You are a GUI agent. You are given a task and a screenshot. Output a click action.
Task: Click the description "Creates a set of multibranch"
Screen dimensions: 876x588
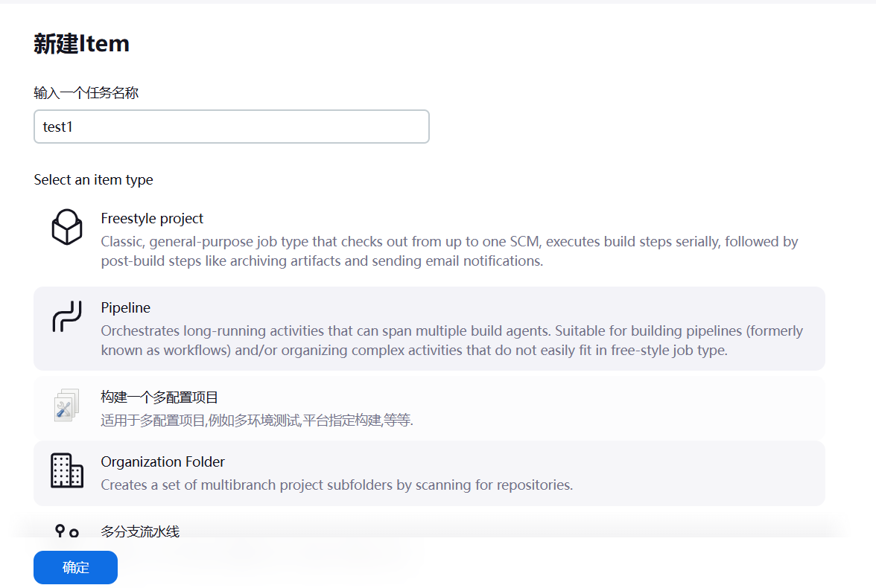337,485
